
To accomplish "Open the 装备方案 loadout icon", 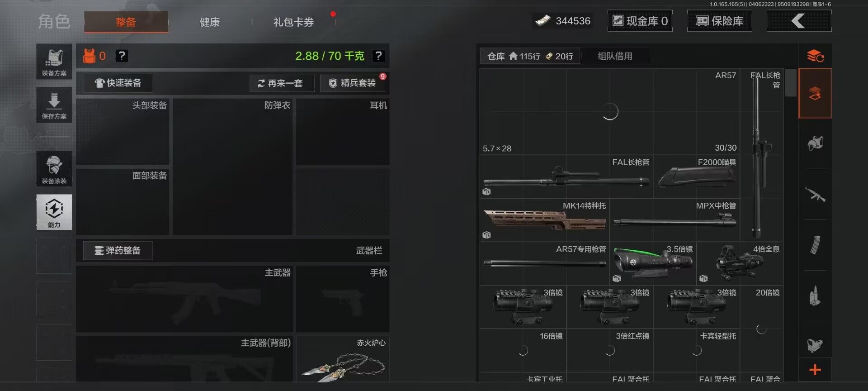I will point(54,62).
